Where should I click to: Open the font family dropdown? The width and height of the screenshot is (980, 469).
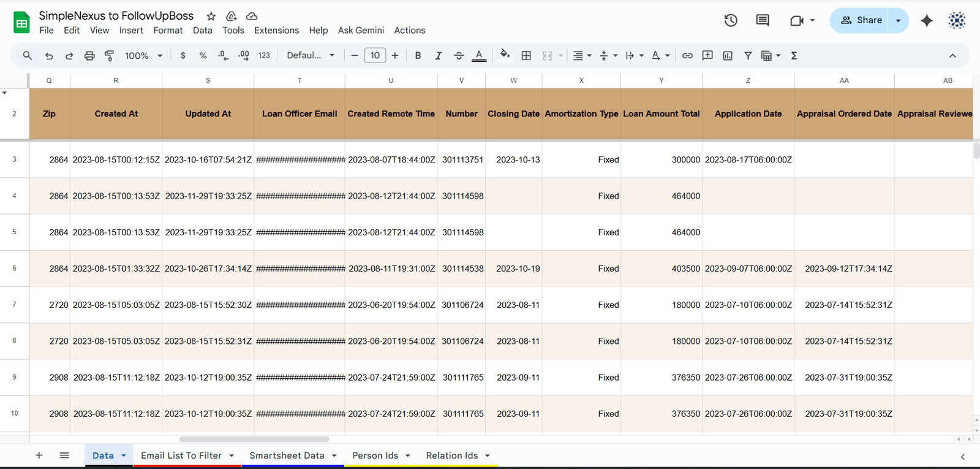click(x=311, y=56)
